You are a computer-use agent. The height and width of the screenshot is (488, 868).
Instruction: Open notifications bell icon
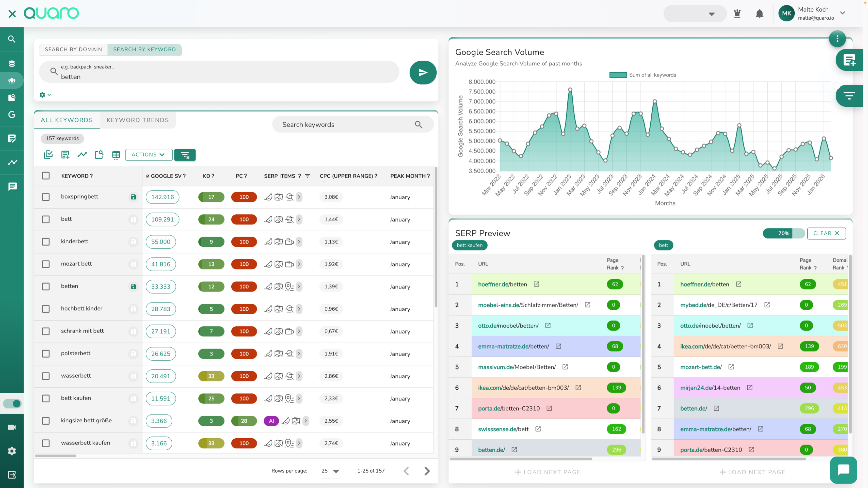759,13
